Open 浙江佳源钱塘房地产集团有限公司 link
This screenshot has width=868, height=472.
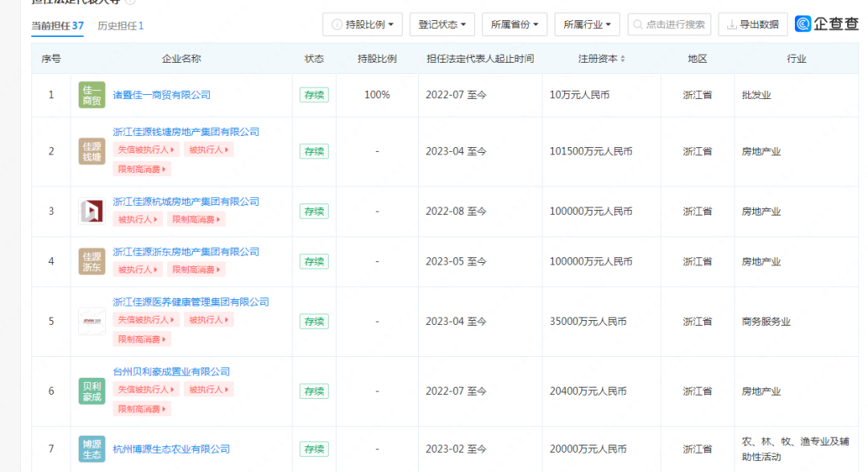[186, 132]
